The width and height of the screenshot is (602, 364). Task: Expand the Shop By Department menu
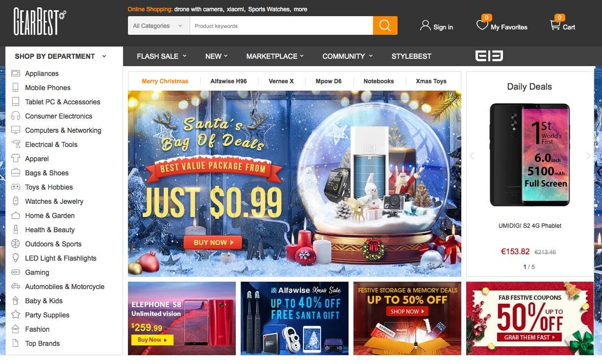click(x=64, y=56)
